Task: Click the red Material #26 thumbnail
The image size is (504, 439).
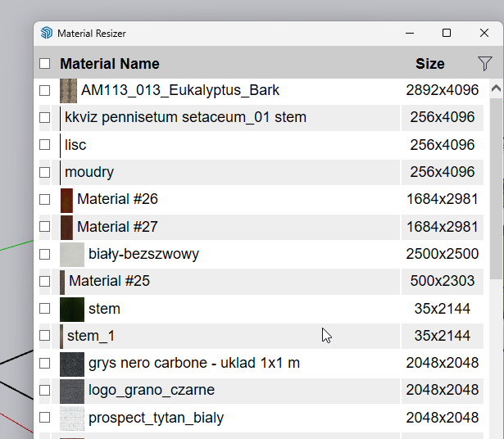Action: (66, 201)
